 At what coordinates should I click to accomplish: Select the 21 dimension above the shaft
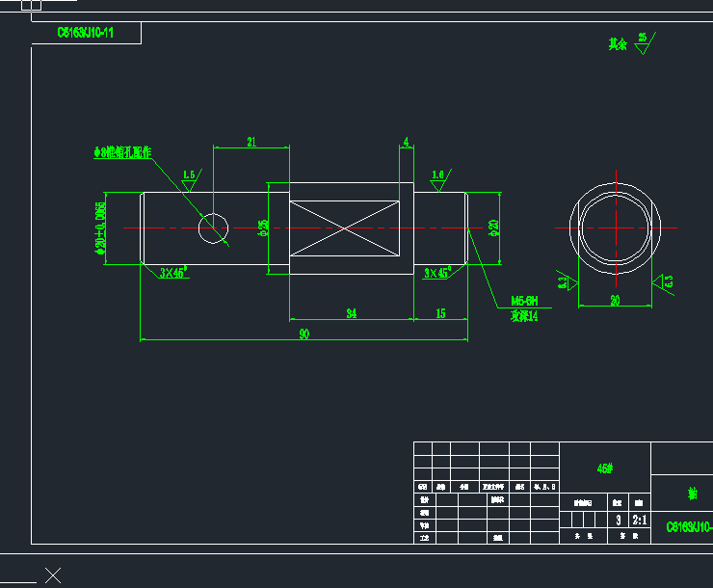pyautogui.click(x=251, y=142)
